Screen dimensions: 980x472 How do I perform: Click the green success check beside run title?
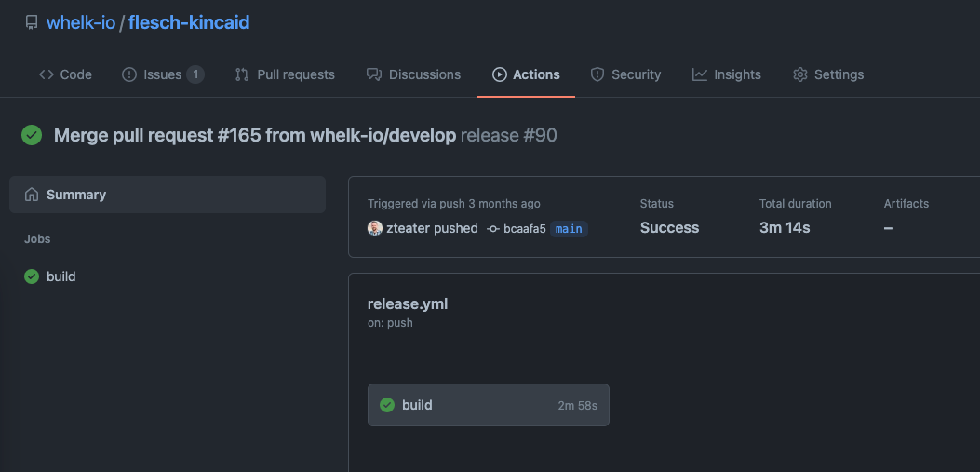pos(32,135)
